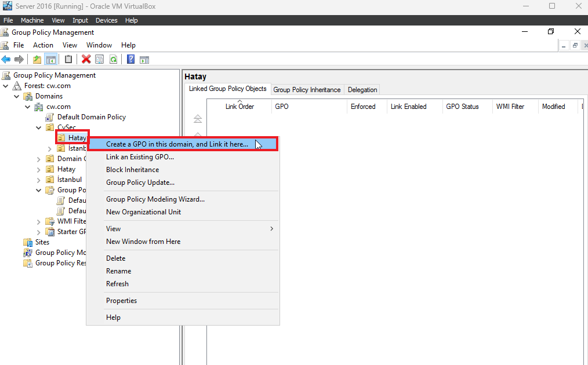Image resolution: width=588 pixels, height=365 pixels.
Task: Choose Delete in the context menu
Action: click(183, 258)
